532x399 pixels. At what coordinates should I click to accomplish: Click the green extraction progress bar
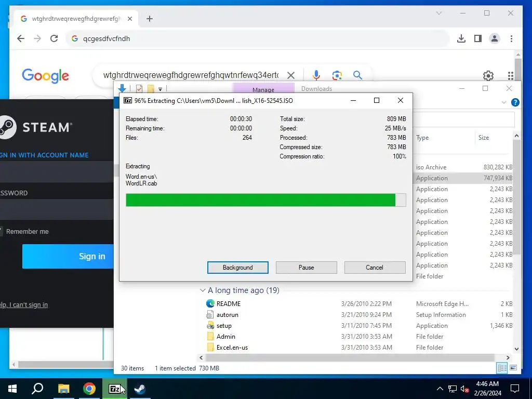click(265, 200)
